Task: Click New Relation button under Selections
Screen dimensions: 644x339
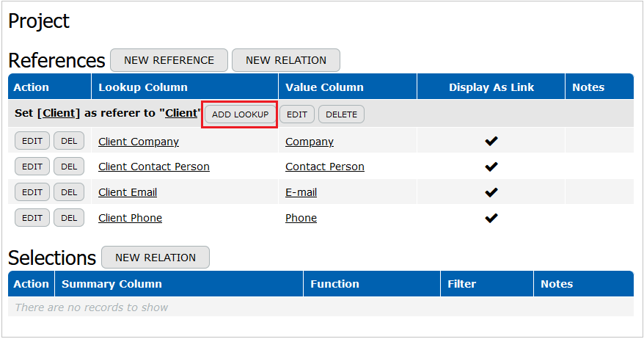Action: pos(155,258)
